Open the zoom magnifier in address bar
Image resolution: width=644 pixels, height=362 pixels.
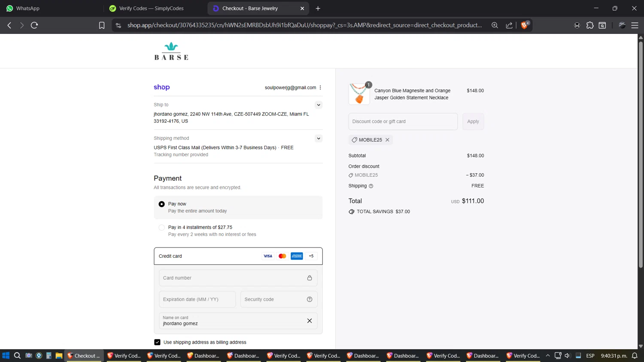click(x=495, y=25)
